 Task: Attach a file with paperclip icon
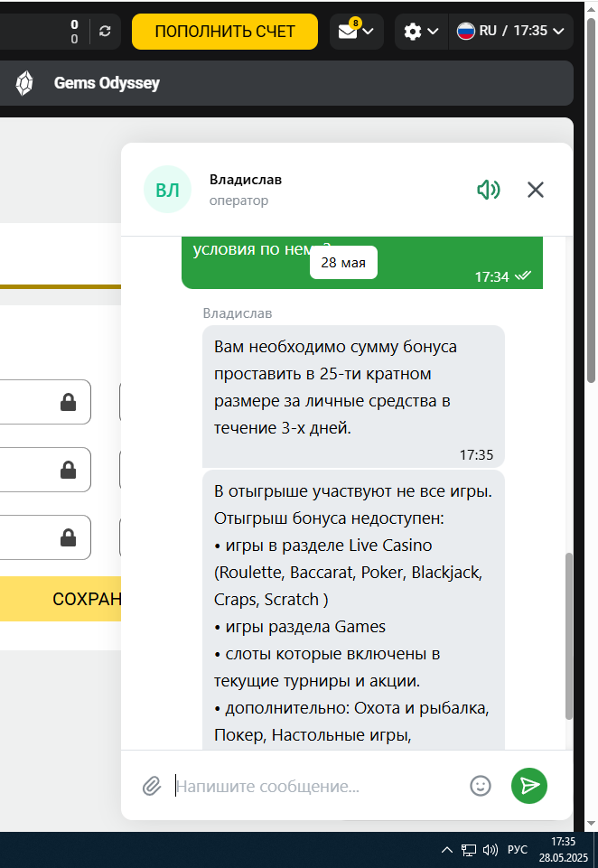152,786
